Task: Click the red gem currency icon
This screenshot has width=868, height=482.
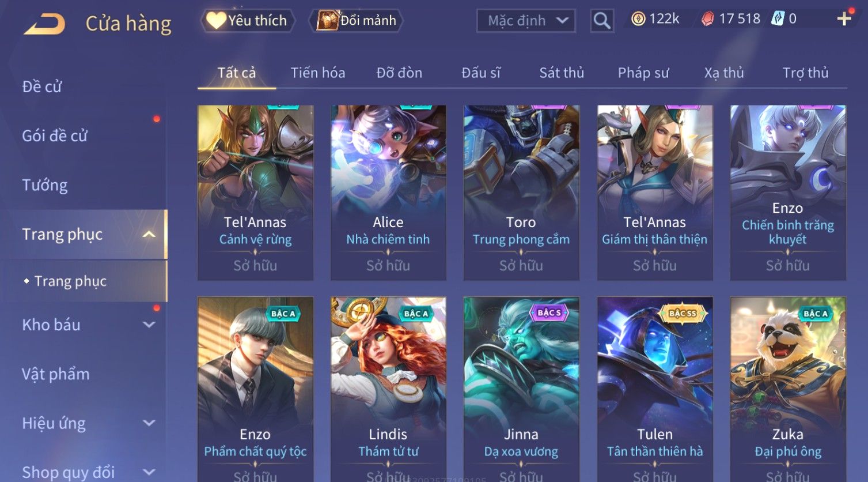Action: tap(707, 19)
